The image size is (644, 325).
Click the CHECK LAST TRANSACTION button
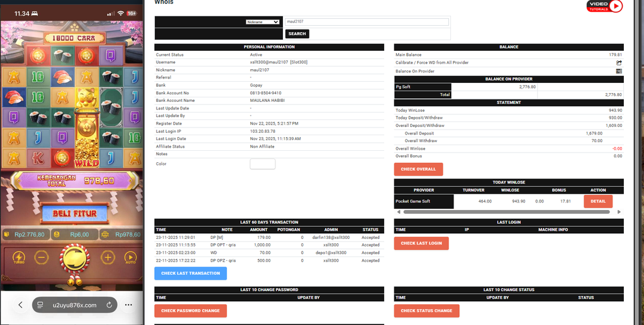coord(191,273)
